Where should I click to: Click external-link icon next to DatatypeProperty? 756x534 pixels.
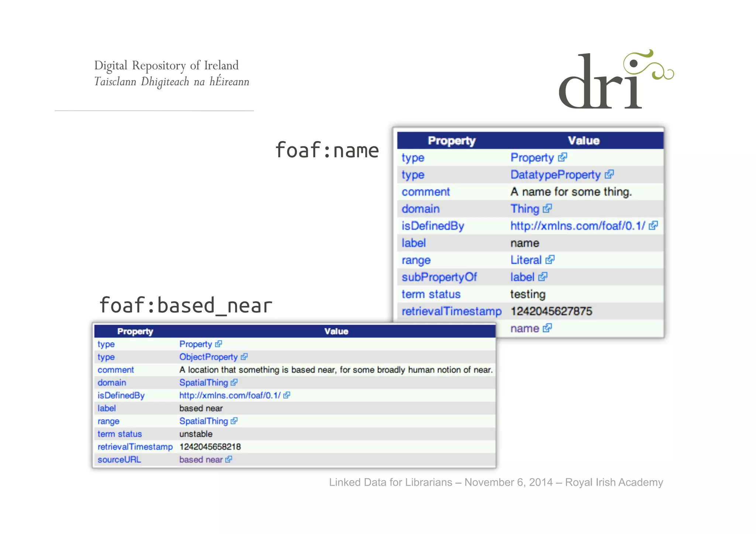coord(609,175)
